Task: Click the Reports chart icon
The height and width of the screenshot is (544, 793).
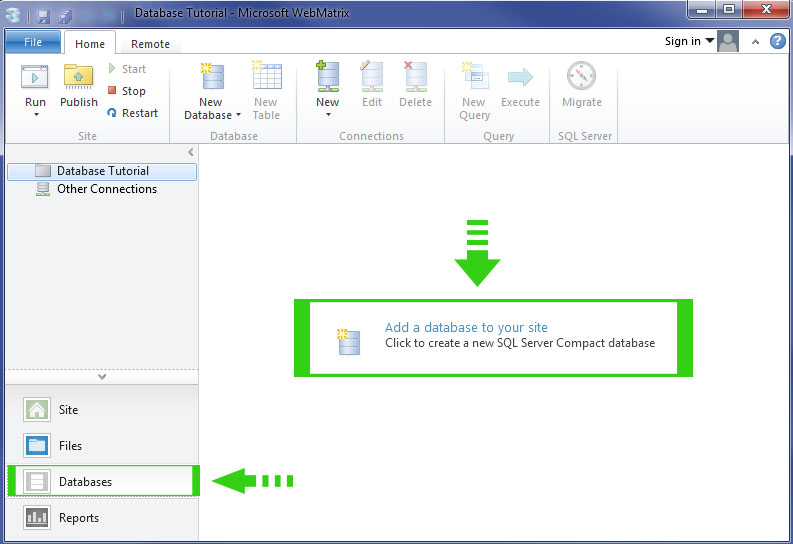Action: pos(37,518)
